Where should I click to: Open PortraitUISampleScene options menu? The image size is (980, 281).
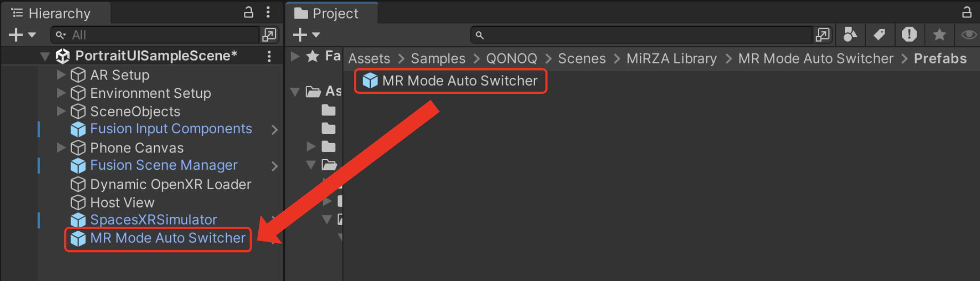(269, 56)
